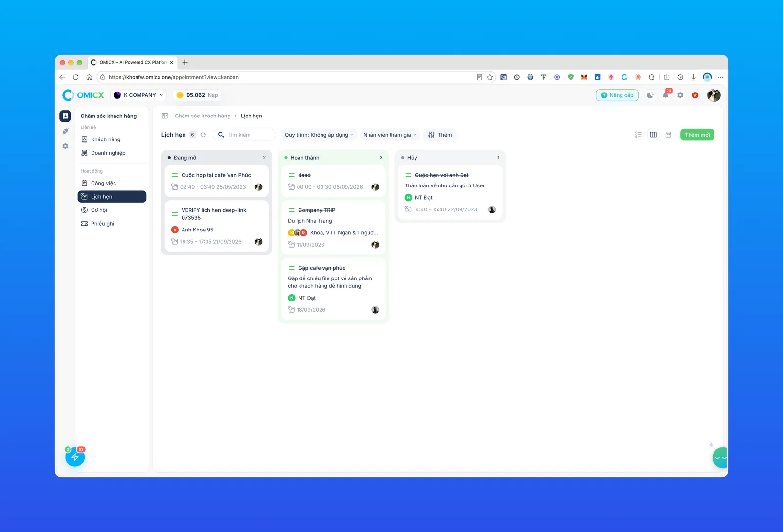Image resolution: width=783 pixels, height=532 pixels.
Task: Open notifications bell with badge 20
Action: click(x=666, y=95)
